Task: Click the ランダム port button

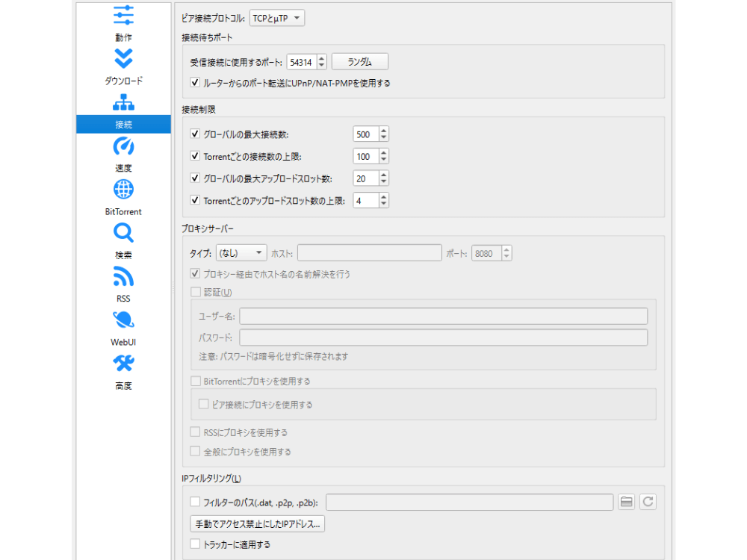Action: [x=359, y=62]
